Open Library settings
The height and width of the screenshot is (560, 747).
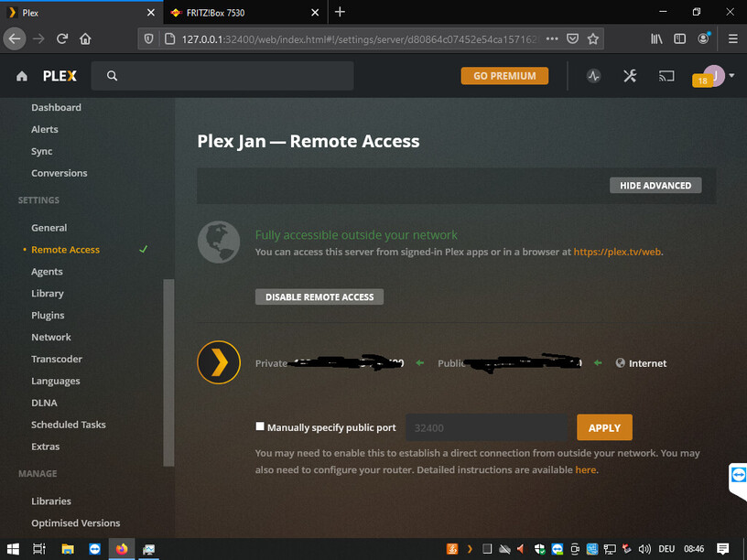(x=48, y=294)
